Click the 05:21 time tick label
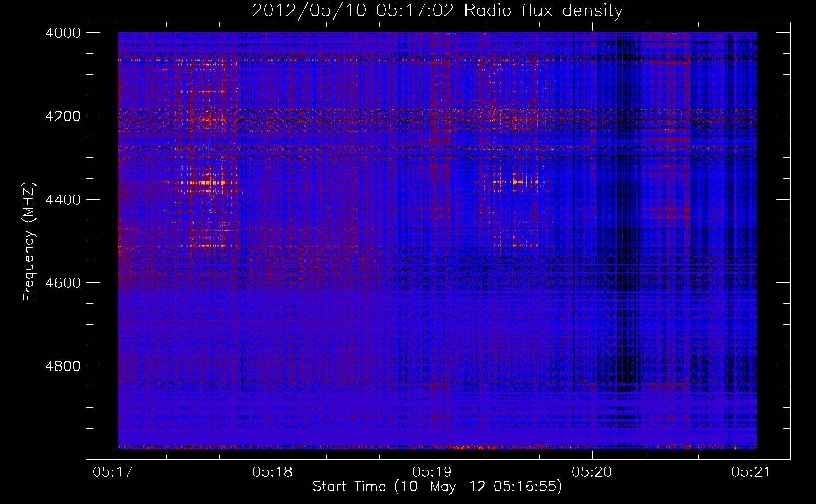The width and height of the screenshot is (816, 504). pyautogui.click(x=751, y=472)
